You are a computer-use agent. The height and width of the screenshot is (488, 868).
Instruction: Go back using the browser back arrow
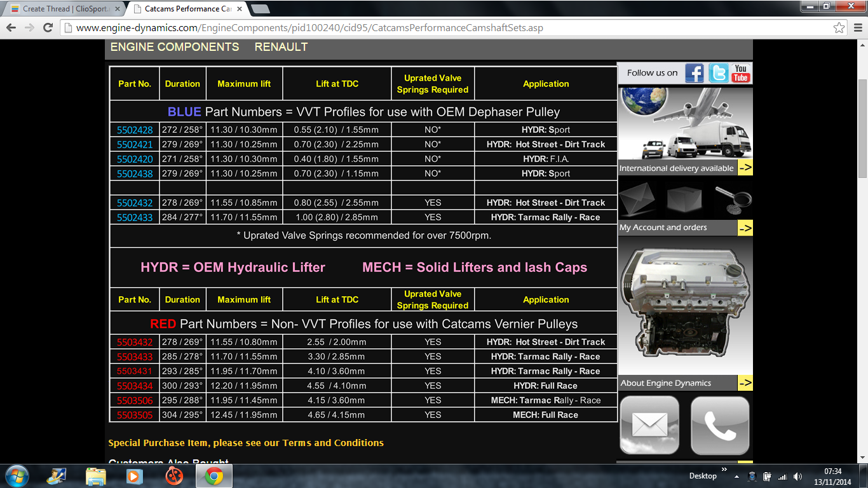click(x=11, y=28)
